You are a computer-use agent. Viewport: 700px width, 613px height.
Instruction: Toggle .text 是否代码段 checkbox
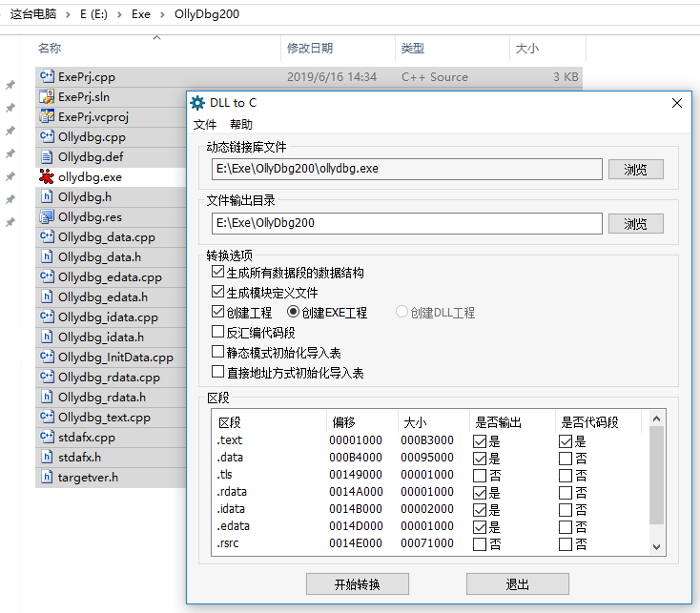(566, 441)
